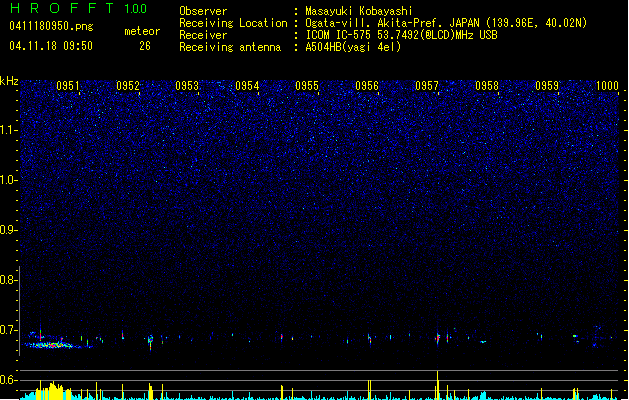Click the antenna value A504HB(yagi 4el)
Screen dimensions: 629x400
353,47
